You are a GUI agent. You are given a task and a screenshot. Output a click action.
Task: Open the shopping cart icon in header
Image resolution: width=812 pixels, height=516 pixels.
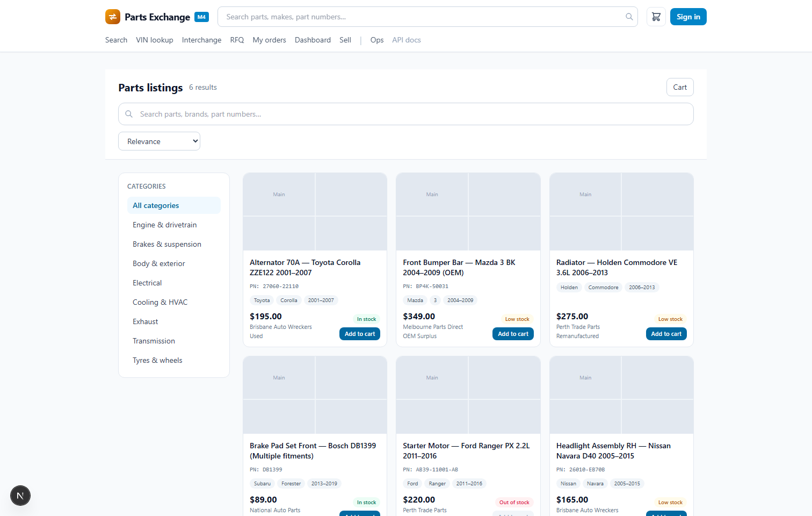point(656,17)
